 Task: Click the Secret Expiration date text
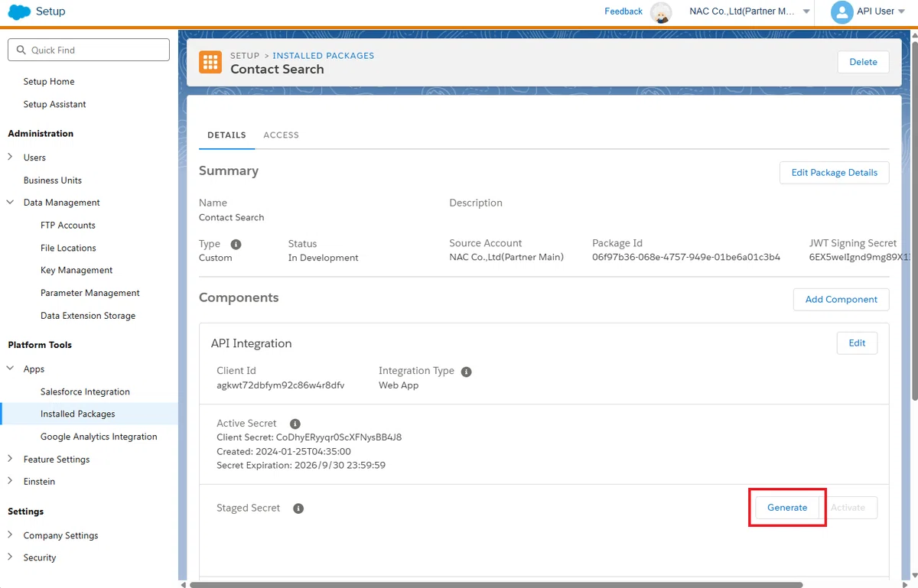301,465
